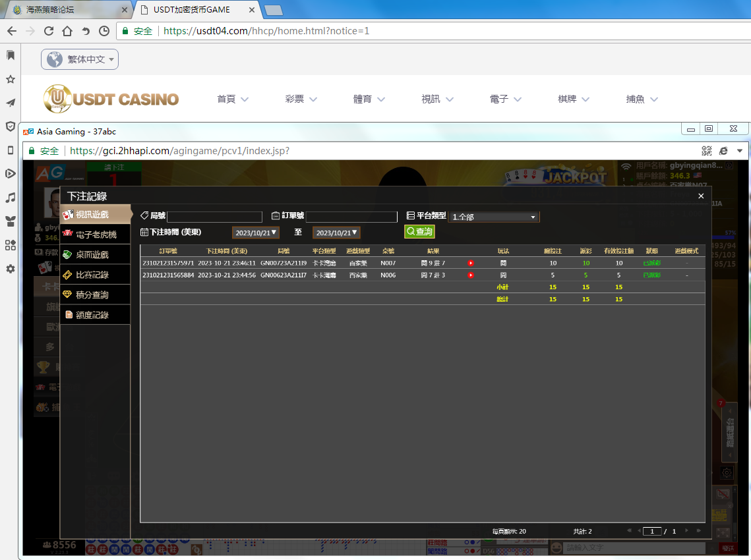Click 派彩 column header

tap(586, 251)
